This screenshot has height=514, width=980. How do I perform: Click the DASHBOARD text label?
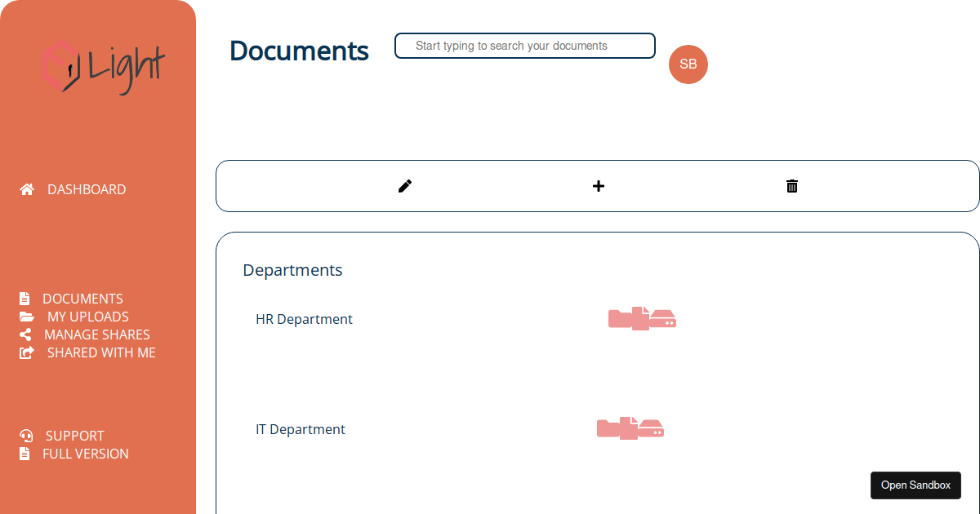(x=87, y=189)
